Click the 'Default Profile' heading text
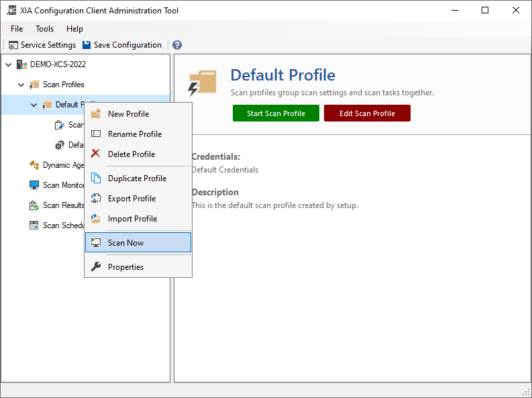532x398 pixels. (283, 75)
